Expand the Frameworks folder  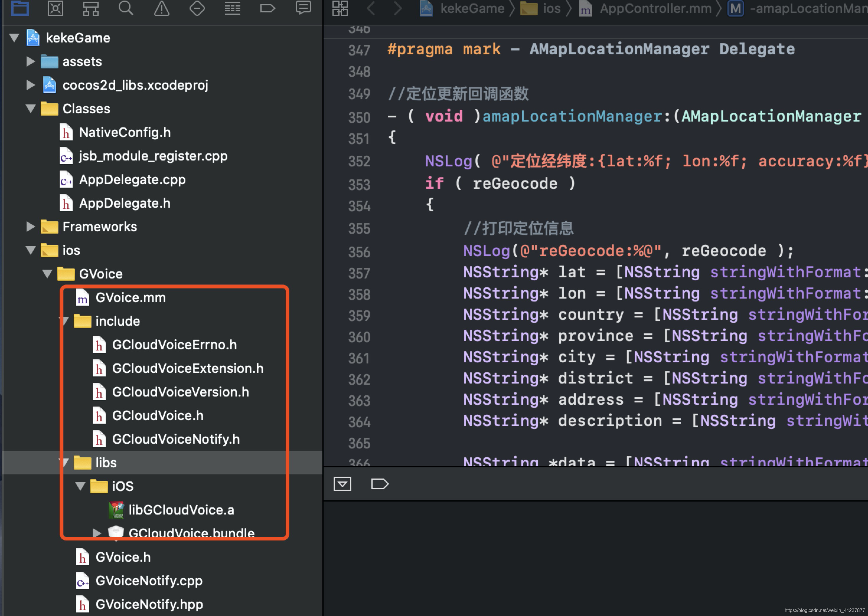tap(31, 227)
